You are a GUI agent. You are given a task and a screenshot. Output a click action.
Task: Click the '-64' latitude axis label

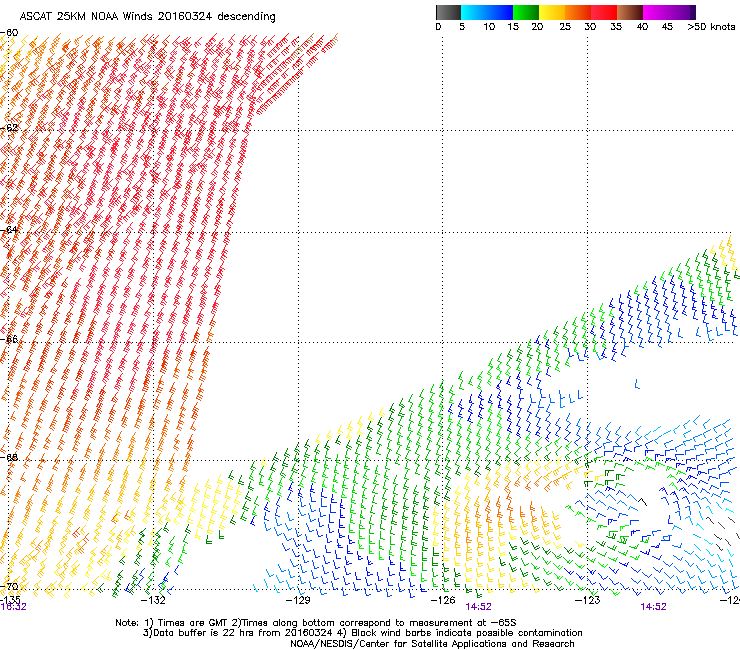9,230
